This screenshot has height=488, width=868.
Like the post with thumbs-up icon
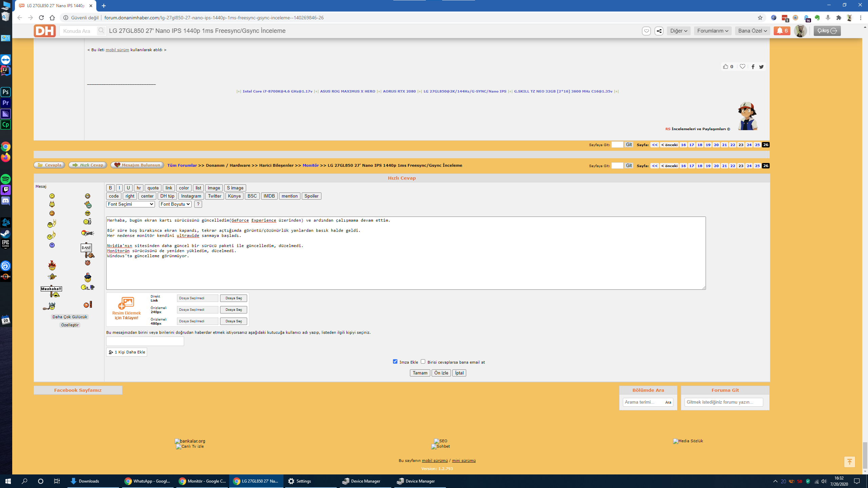click(725, 66)
